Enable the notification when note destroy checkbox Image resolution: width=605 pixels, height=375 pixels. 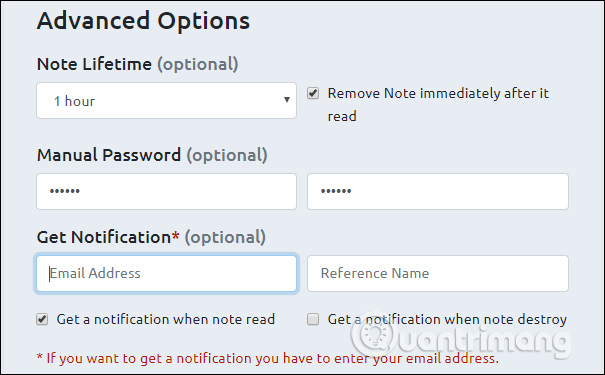tap(313, 319)
